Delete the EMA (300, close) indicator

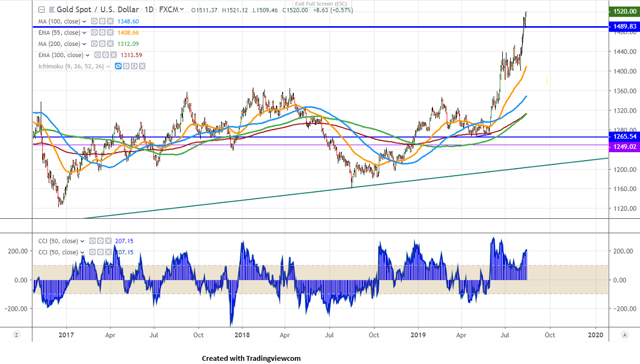tap(113, 55)
